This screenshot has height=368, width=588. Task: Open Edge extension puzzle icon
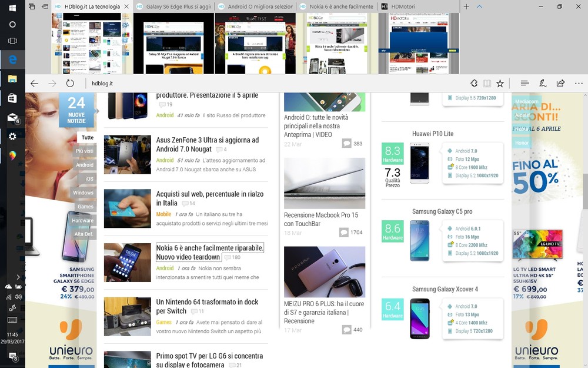click(x=474, y=84)
